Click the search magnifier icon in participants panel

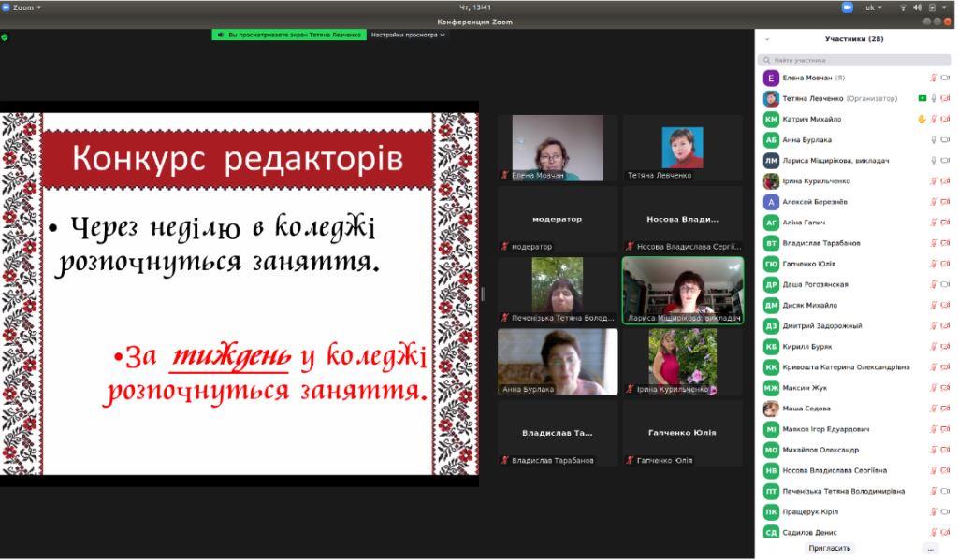(x=767, y=60)
